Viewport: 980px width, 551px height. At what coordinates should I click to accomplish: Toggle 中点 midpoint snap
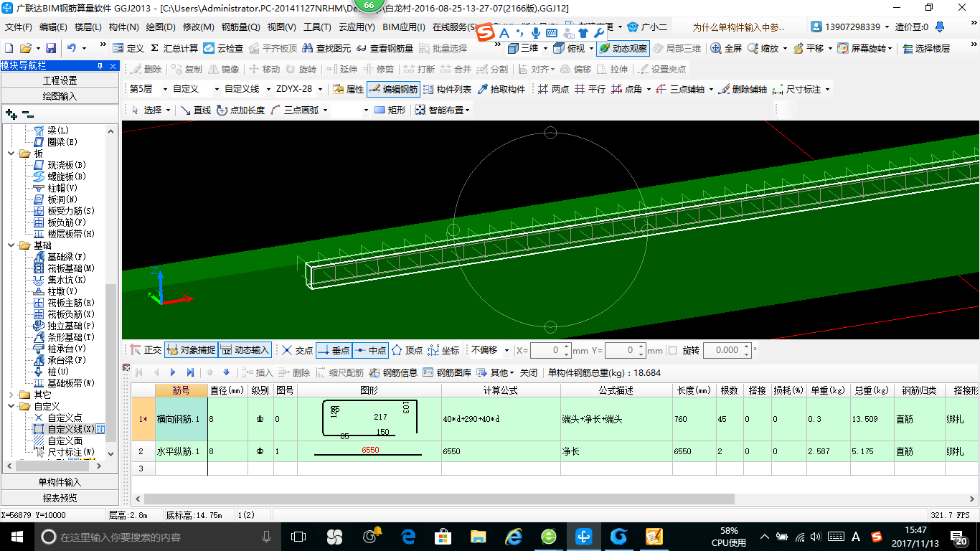point(370,350)
